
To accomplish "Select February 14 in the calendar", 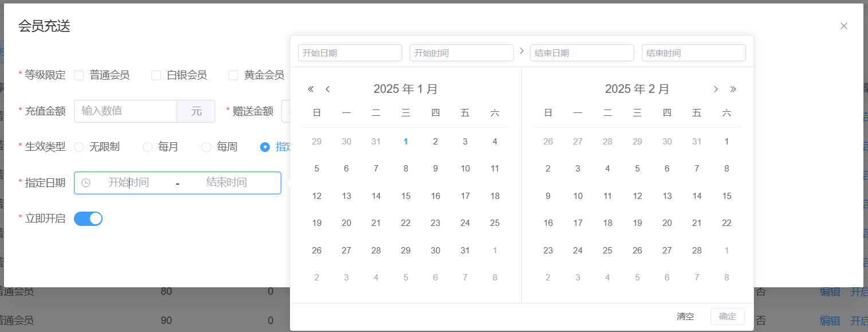I will (697, 196).
